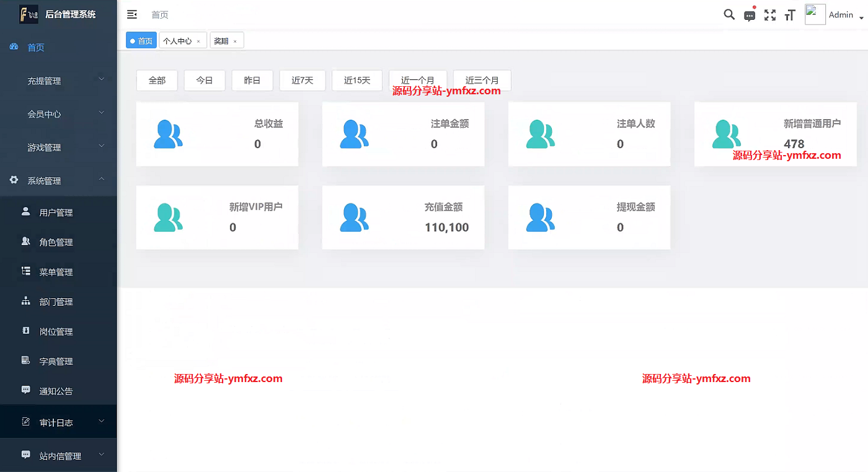Open 角色管理 in sidebar

pos(56,243)
